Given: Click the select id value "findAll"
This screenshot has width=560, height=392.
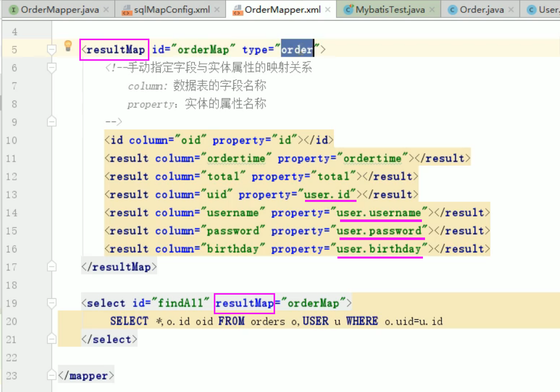Looking at the screenshot, I should tap(180, 303).
